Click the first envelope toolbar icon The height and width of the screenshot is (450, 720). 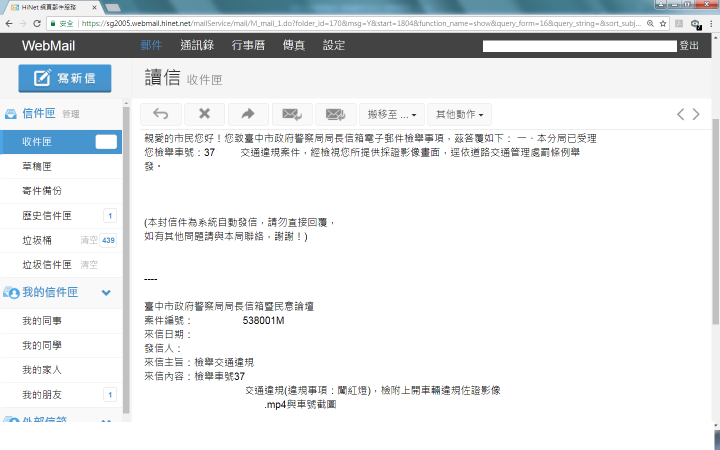(292, 114)
